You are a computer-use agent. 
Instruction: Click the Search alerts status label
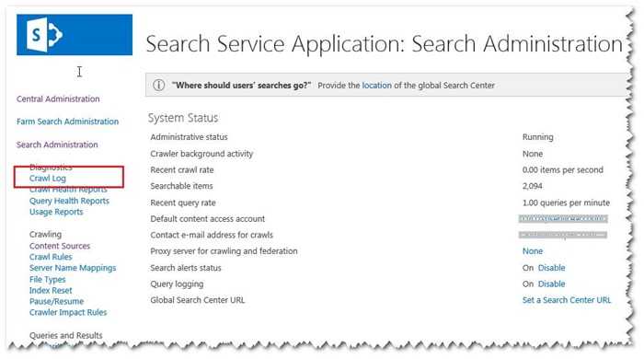186,268
